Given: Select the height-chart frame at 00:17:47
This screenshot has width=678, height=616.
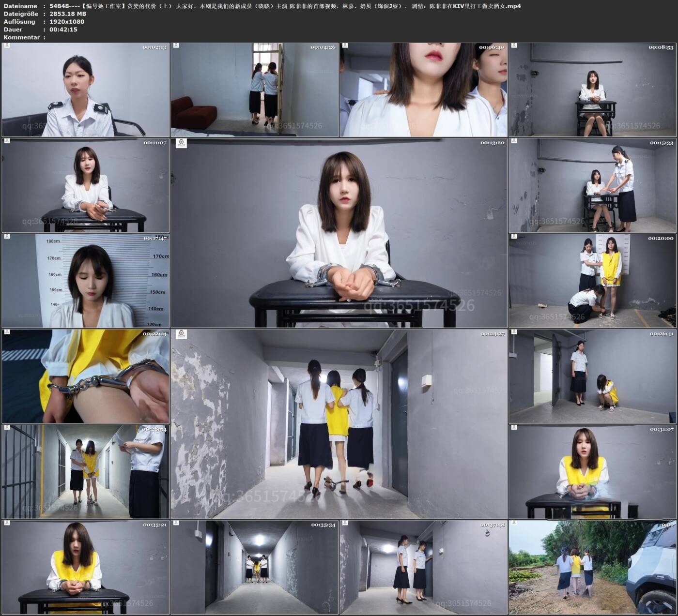Looking at the screenshot, I should click(86, 281).
